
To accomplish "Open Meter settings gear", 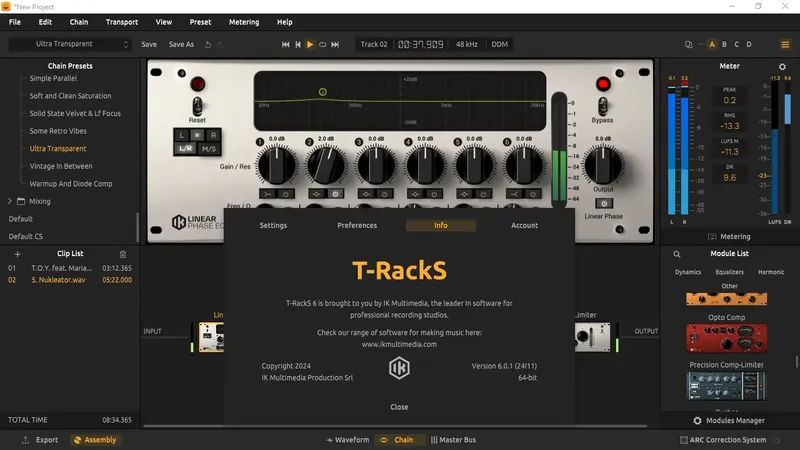I will (x=782, y=66).
